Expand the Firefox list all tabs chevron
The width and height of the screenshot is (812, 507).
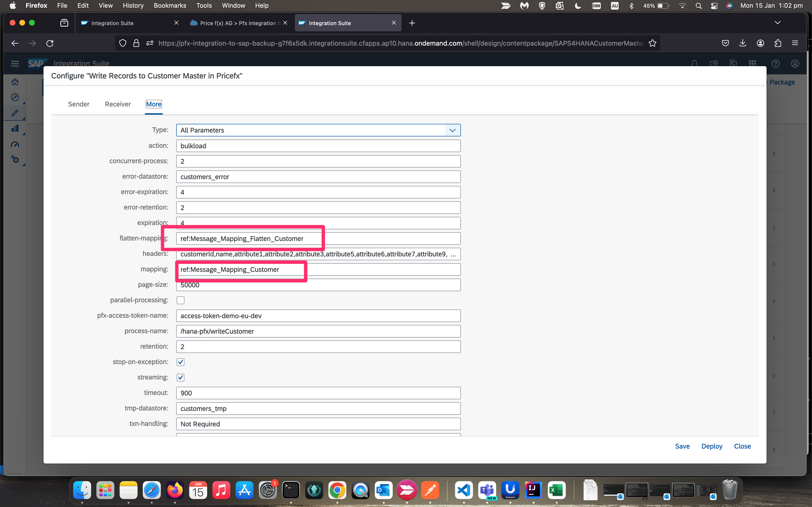777,23
